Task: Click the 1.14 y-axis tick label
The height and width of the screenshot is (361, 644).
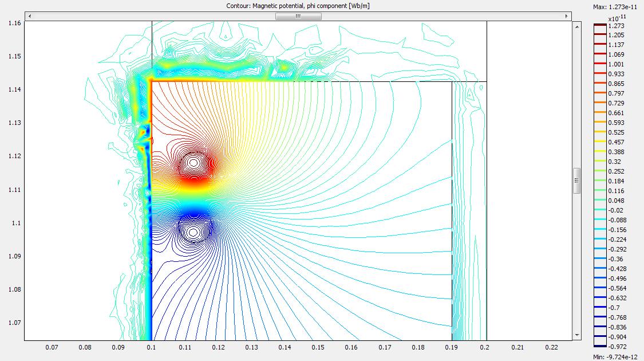Action: pyautogui.click(x=15, y=89)
